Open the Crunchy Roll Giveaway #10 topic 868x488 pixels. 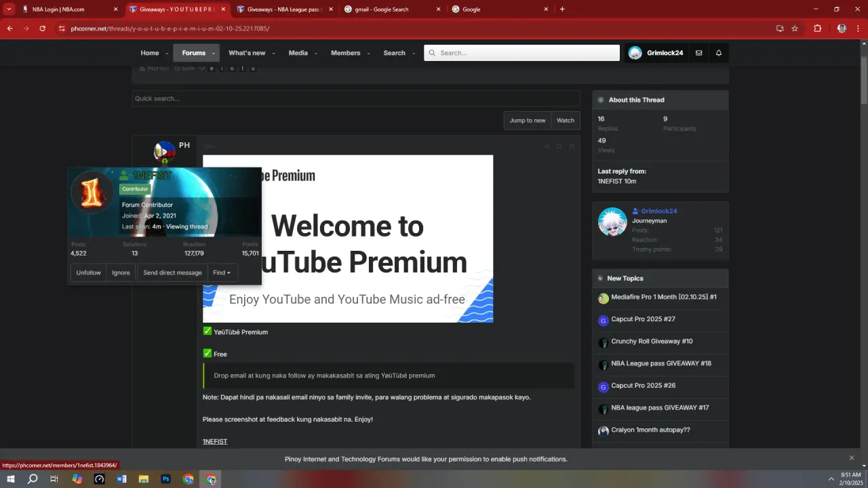coord(652,342)
